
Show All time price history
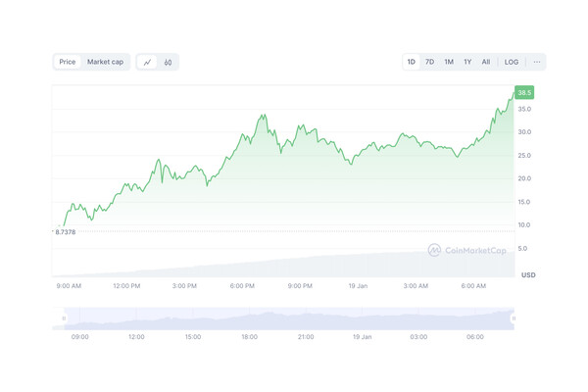[x=486, y=62]
